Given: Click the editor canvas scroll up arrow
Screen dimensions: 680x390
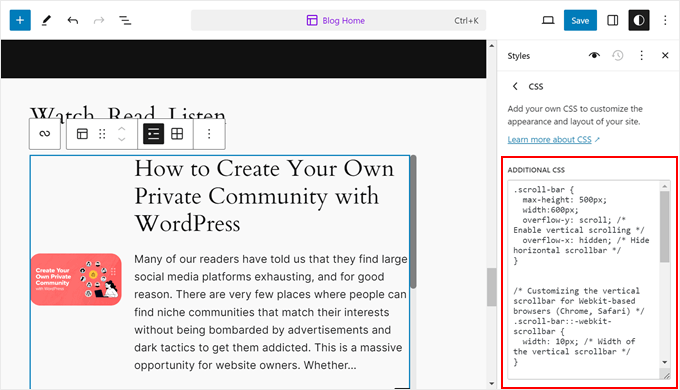Looking at the screenshot, I should [x=491, y=46].
